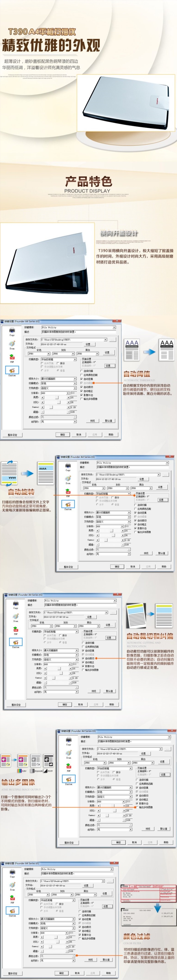Select Scan icon in dialog beside 自动阈值
Screen dimensions: 177x980
(x=12, y=344)
